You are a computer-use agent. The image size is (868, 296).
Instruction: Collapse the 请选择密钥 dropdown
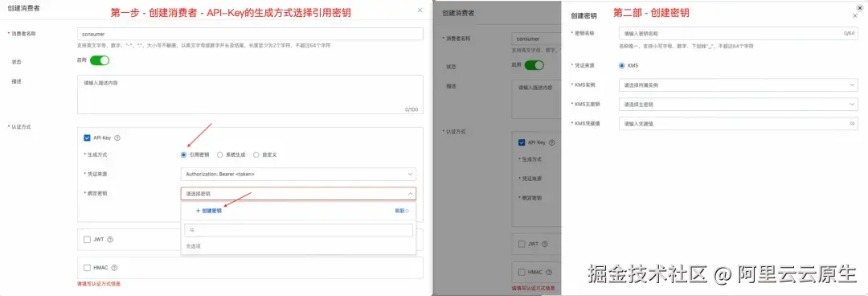298,194
